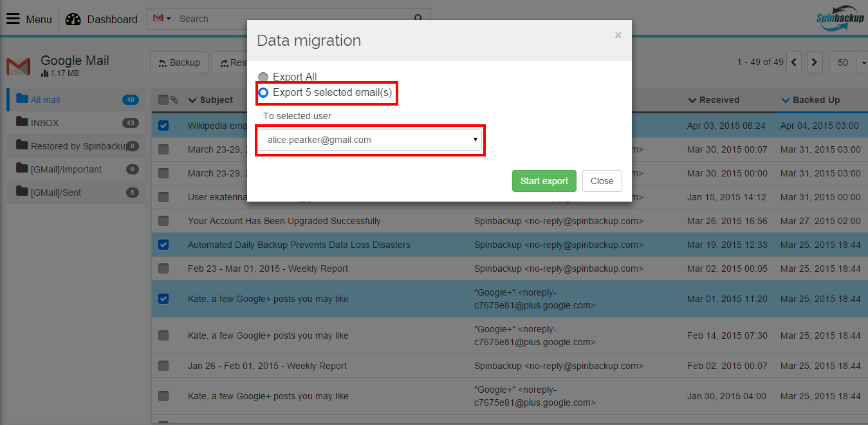The image size is (868, 425).
Task: Close Data migration dialog with X
Action: (618, 35)
